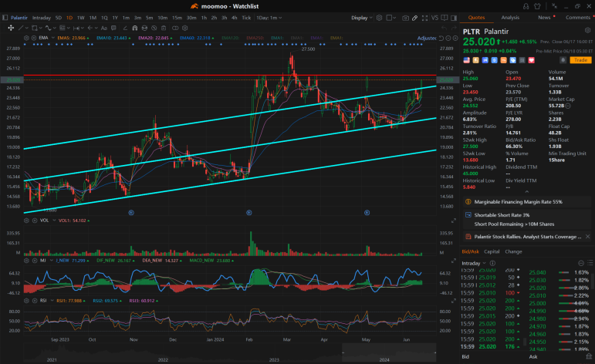
Task: Redo the last drawing action
Action: (x=454, y=28)
